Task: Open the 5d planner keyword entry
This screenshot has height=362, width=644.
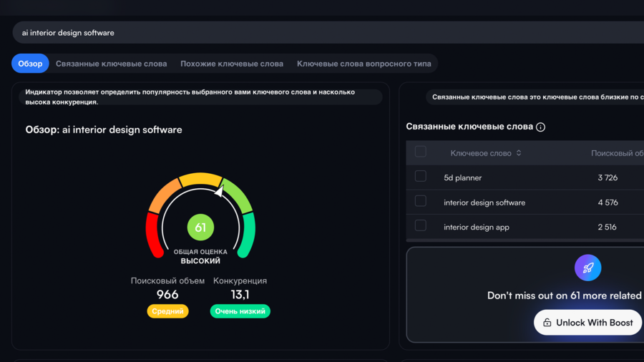Action: coord(462,177)
